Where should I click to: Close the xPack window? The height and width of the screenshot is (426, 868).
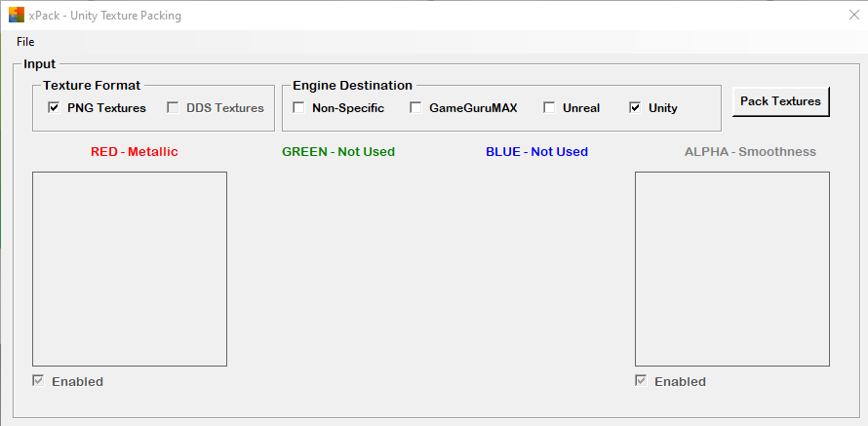(853, 15)
